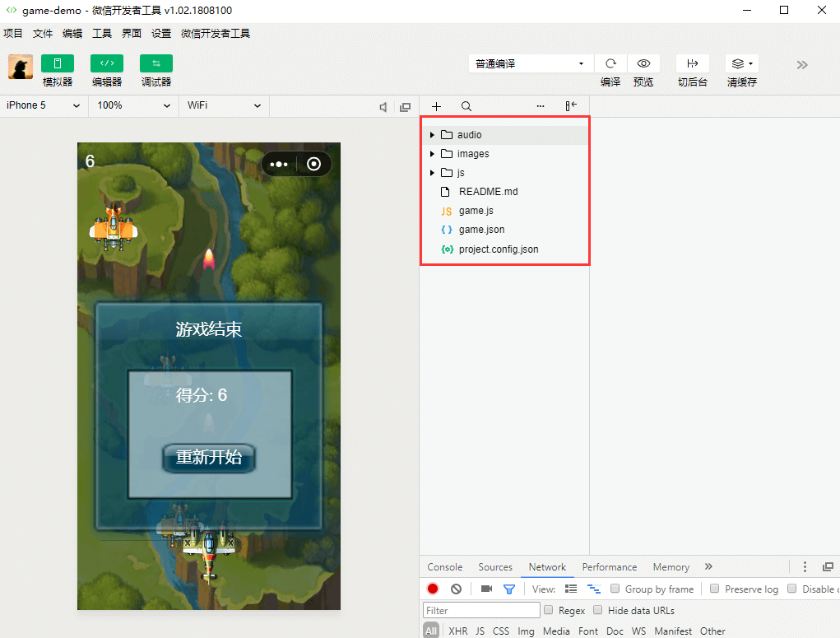Open the 100% zoom dropdown
Screen dimensions: 840x638
pos(133,105)
